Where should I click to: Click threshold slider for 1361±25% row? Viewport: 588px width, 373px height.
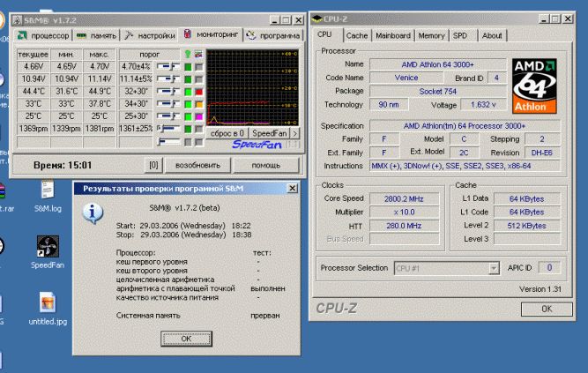coord(168,129)
